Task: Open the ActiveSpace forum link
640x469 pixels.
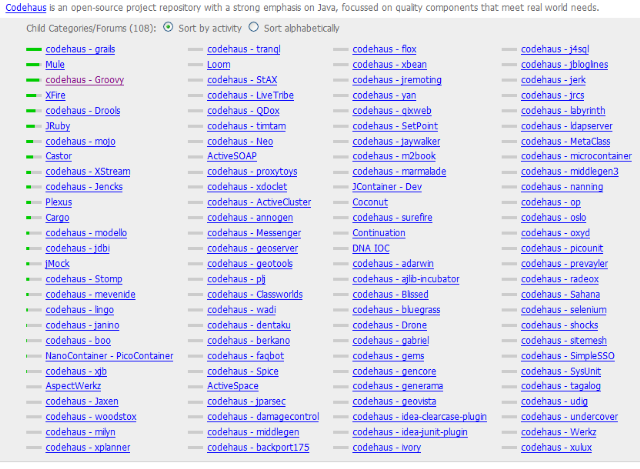Action: click(233, 386)
